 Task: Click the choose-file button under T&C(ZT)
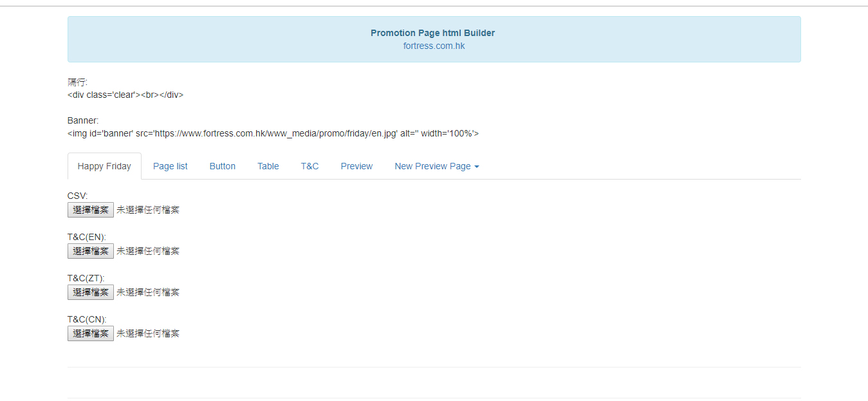point(91,292)
